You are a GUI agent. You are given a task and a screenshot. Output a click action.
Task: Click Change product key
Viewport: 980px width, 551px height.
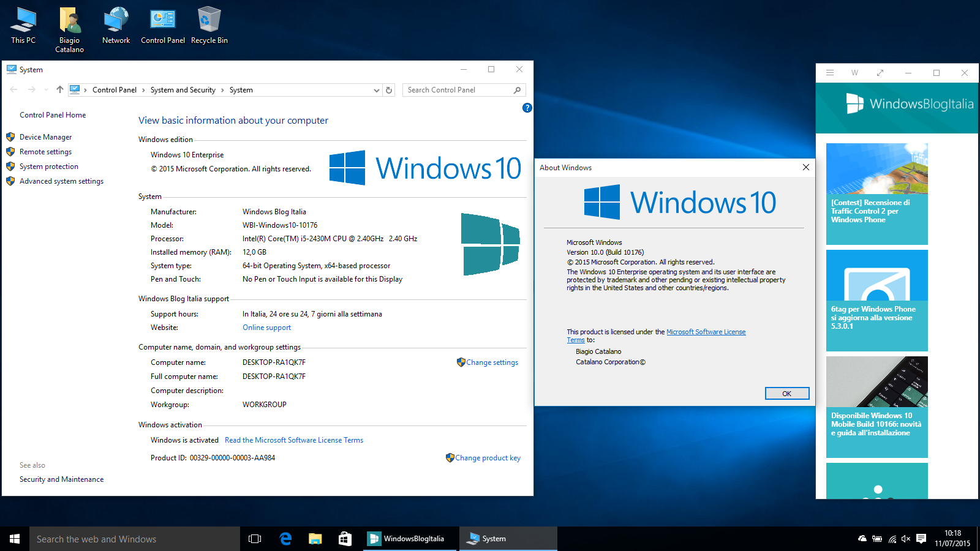point(488,458)
